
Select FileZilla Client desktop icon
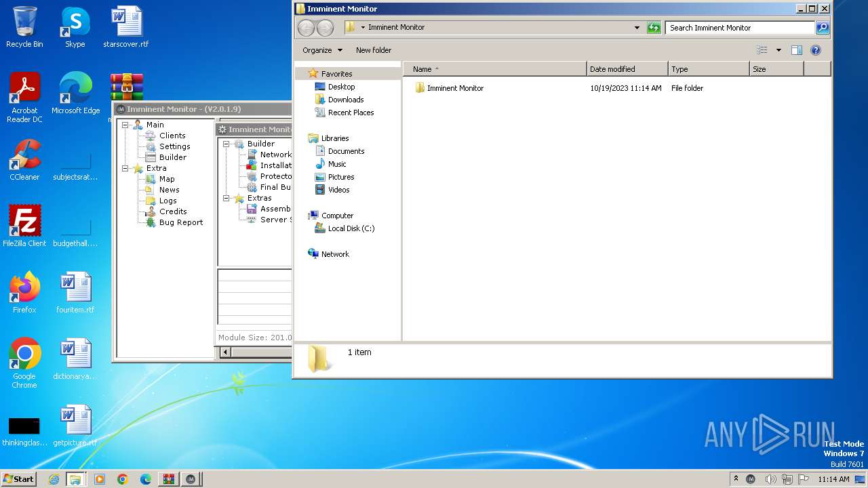point(24,226)
